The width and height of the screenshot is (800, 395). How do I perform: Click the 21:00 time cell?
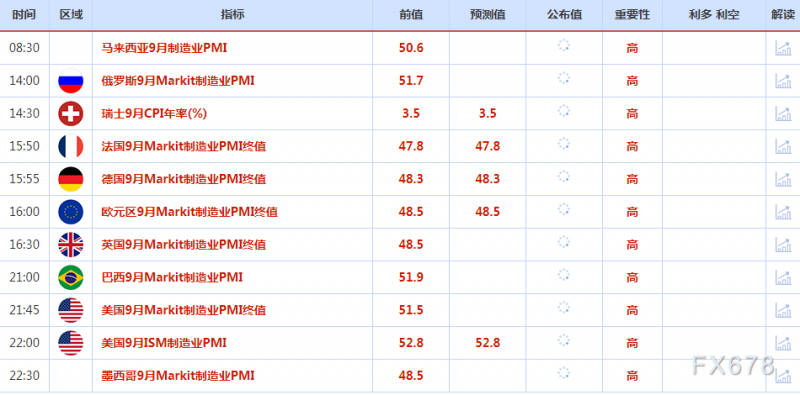(x=24, y=277)
